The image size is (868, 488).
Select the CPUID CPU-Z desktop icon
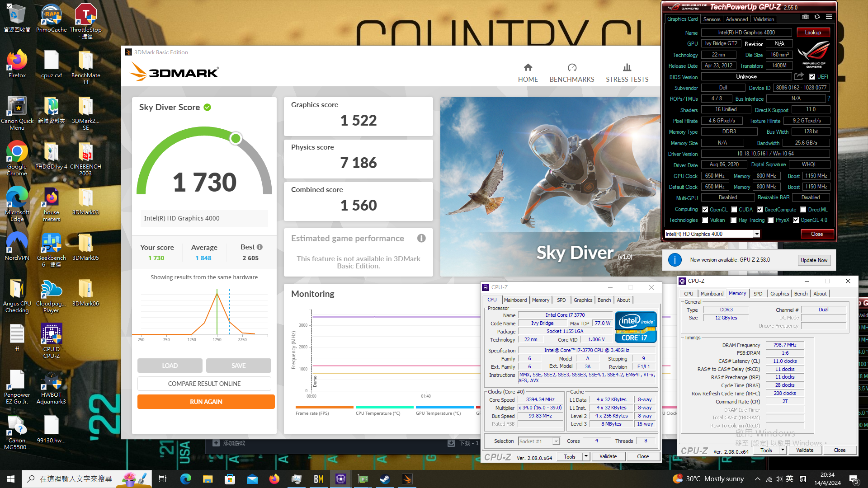click(52, 341)
